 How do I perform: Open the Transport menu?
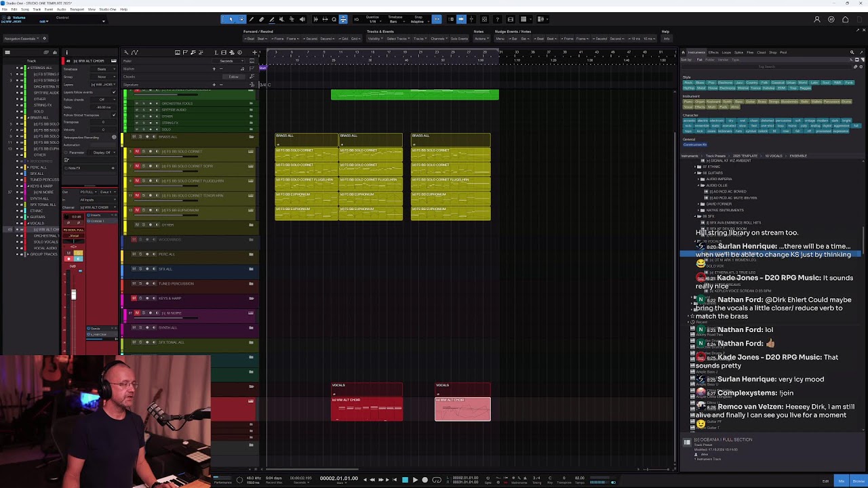pos(77,9)
